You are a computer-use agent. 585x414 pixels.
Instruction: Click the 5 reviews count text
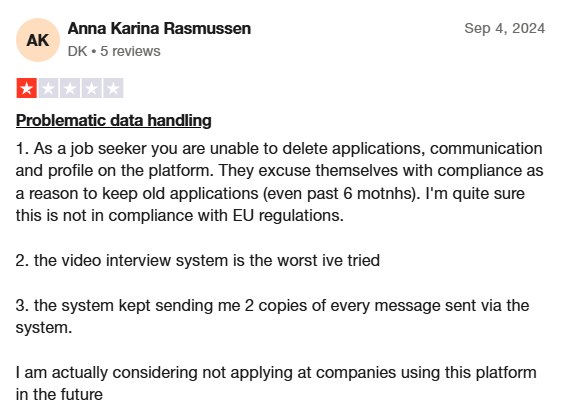click(x=130, y=51)
